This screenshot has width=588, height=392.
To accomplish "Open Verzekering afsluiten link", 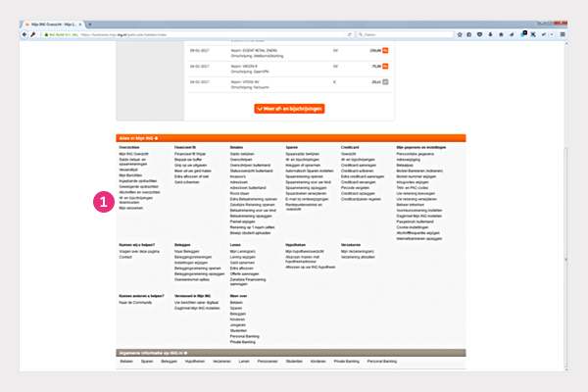I will (x=358, y=257).
